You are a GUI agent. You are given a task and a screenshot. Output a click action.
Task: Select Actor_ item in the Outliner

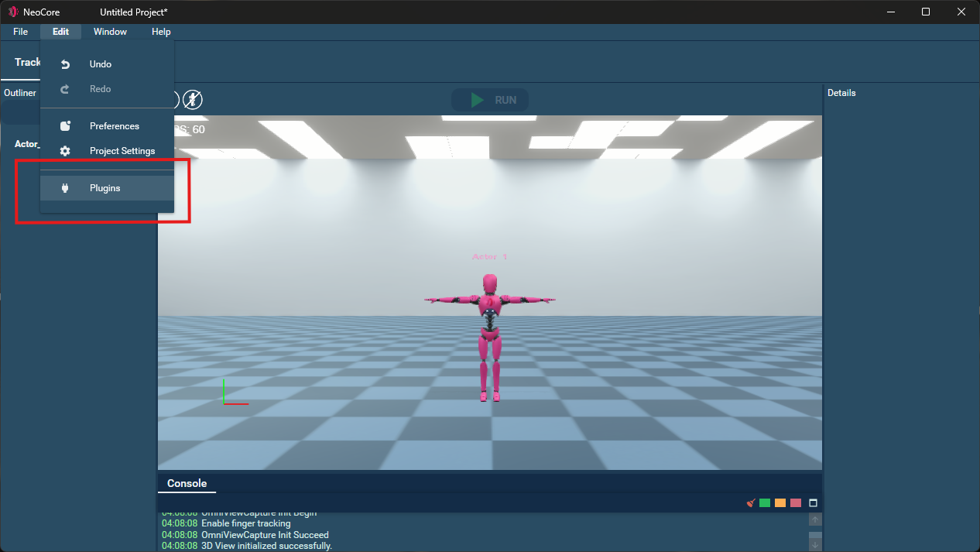(26, 144)
